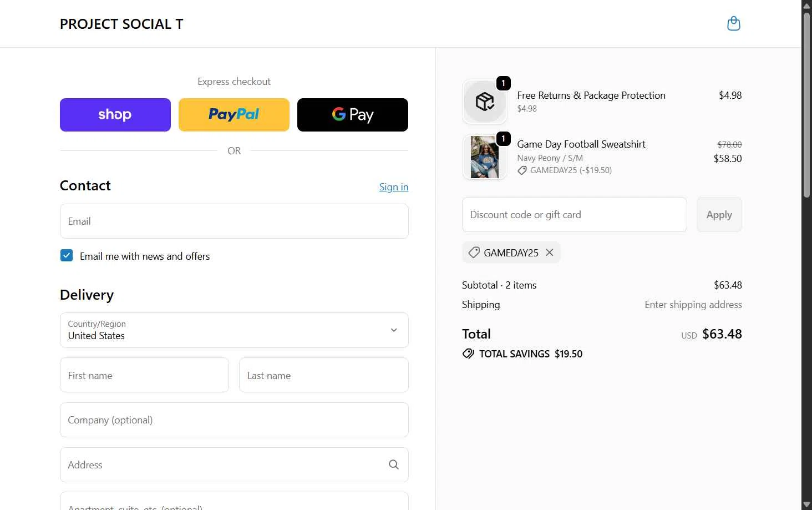The height and width of the screenshot is (510, 812).
Task: Click the scrollbar down arrow
Action: click(x=807, y=504)
